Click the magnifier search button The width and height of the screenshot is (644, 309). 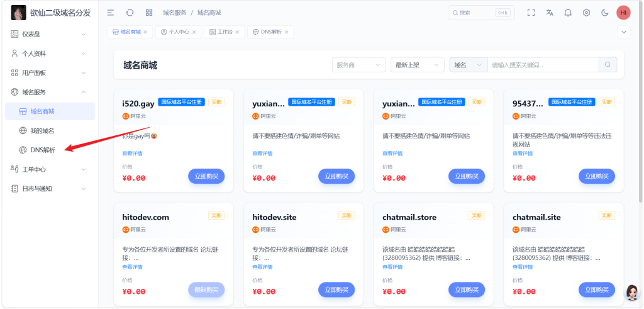point(608,65)
